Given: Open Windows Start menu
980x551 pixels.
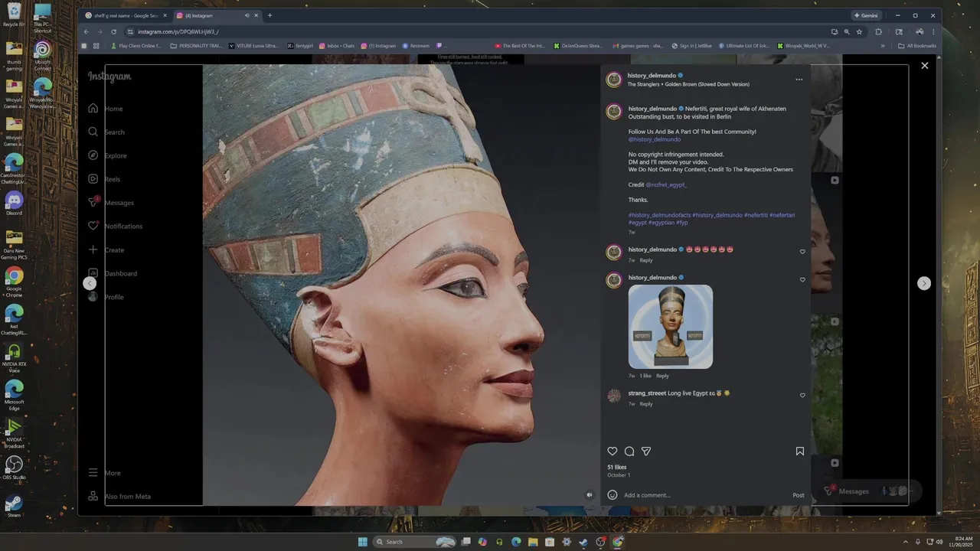Looking at the screenshot, I should (x=362, y=542).
